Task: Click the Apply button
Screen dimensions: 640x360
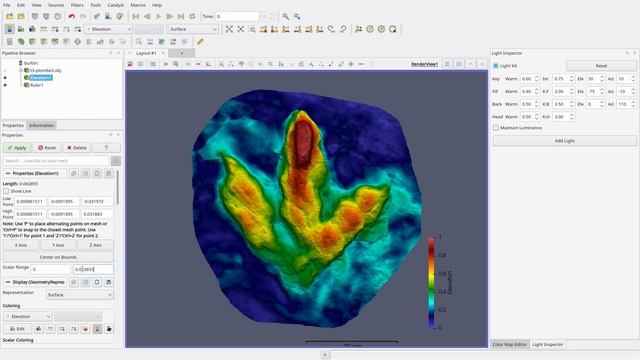Action: coord(17,148)
